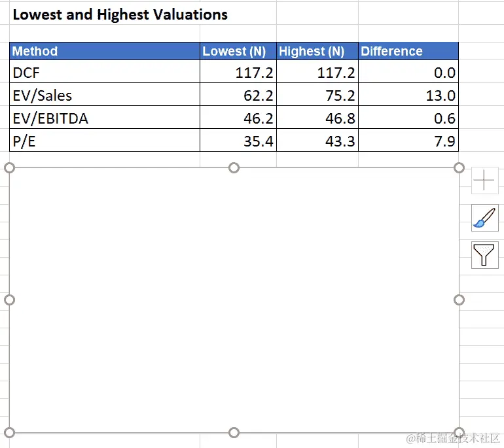Click the chart's left-middle sizing handle
Screen dimensions: 504x448
click(10, 300)
